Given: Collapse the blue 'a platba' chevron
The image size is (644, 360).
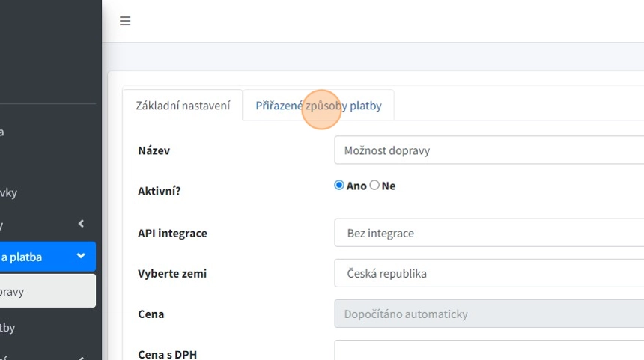Looking at the screenshot, I should (x=81, y=257).
